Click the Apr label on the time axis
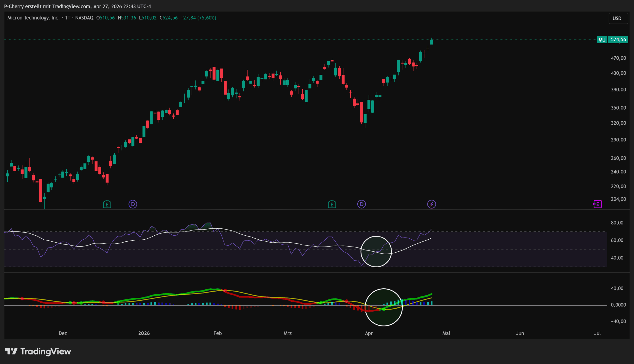This screenshot has height=364, width=634. pos(369,333)
